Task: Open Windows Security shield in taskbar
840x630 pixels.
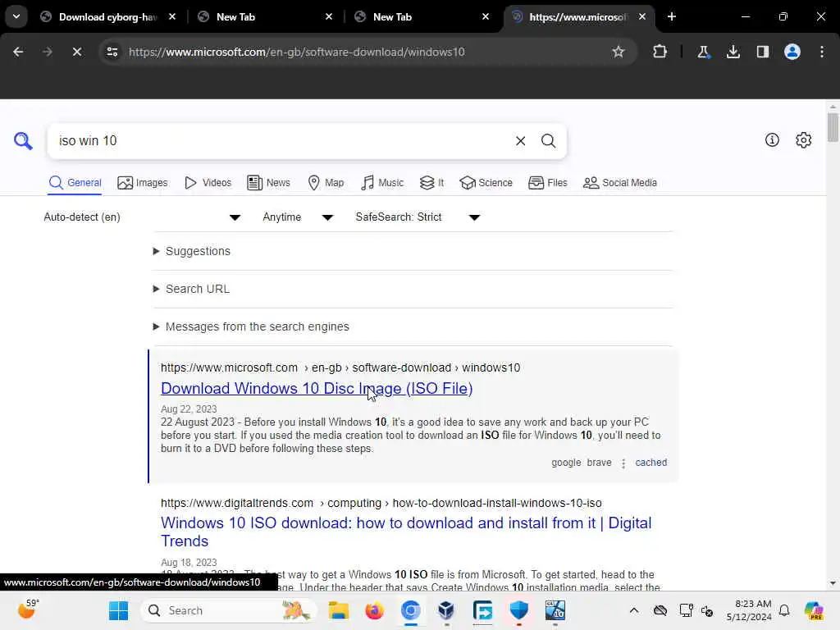Action: pyautogui.click(x=518, y=610)
